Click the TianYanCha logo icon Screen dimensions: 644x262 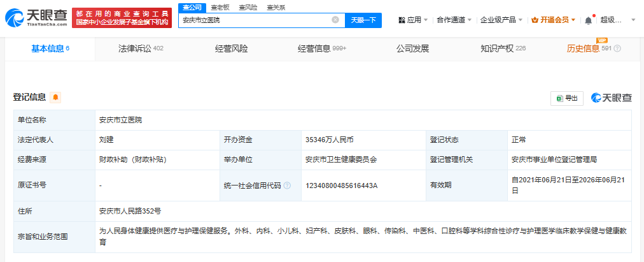point(15,18)
